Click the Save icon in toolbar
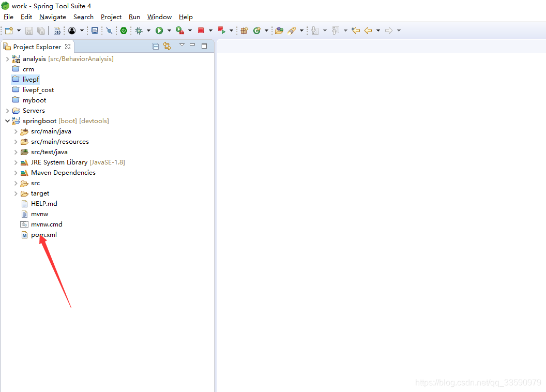This screenshot has width=546, height=392. coord(29,31)
